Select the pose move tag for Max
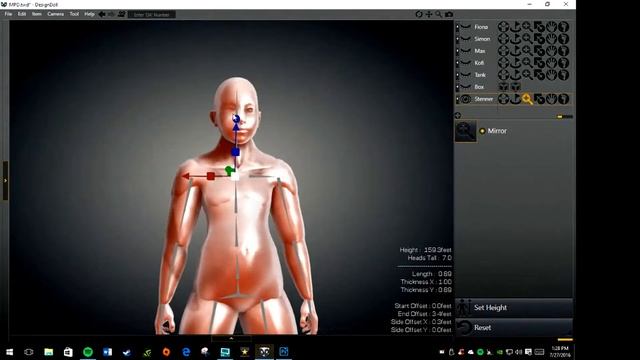640x360 pixels. 503,51
